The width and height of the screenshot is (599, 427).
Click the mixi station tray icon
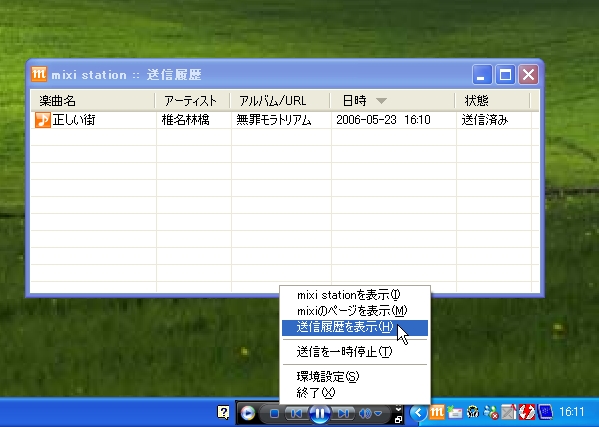pyautogui.click(x=437, y=412)
